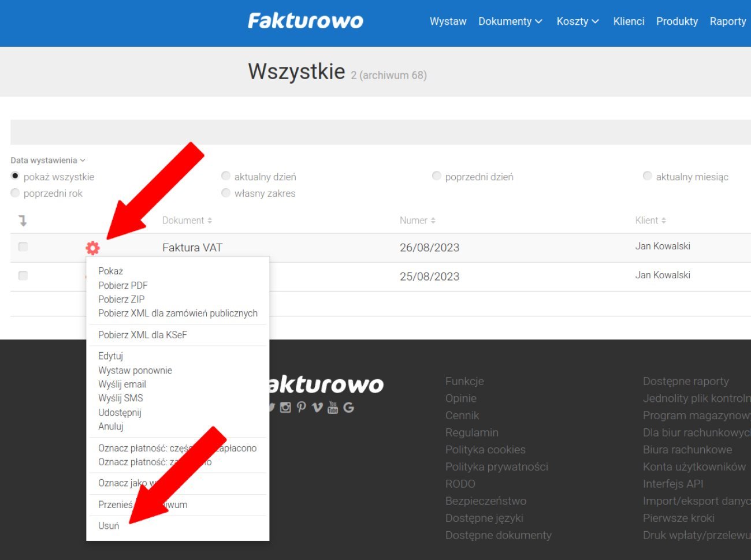Image resolution: width=751 pixels, height=560 pixels.
Task: Select "Wystaw ponownie" in the menu
Action: (135, 371)
